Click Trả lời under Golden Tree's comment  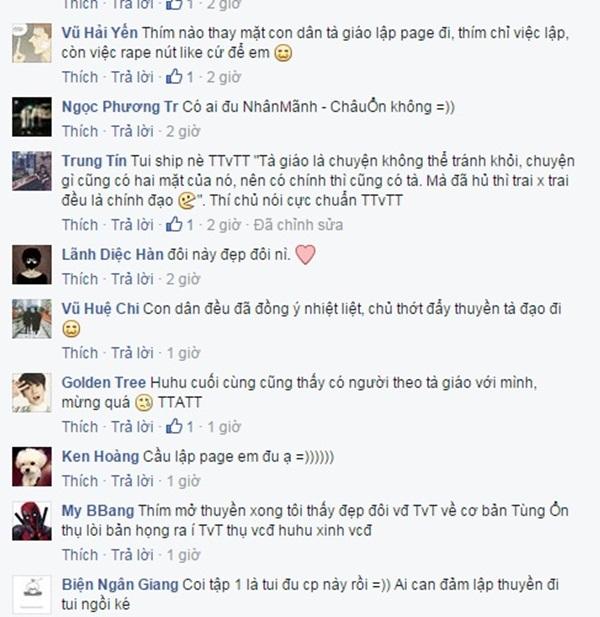(x=133, y=427)
